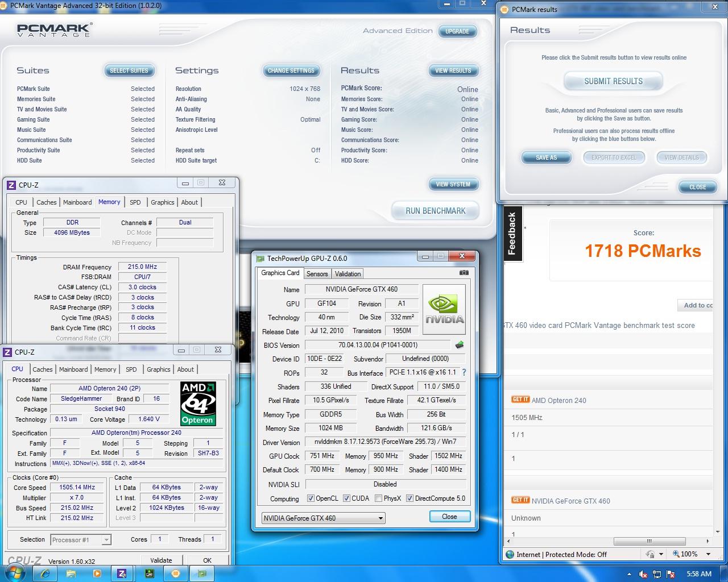Image resolution: width=728 pixels, height=582 pixels.
Task: Launch Windows Media Player from taskbar
Action: [96, 573]
